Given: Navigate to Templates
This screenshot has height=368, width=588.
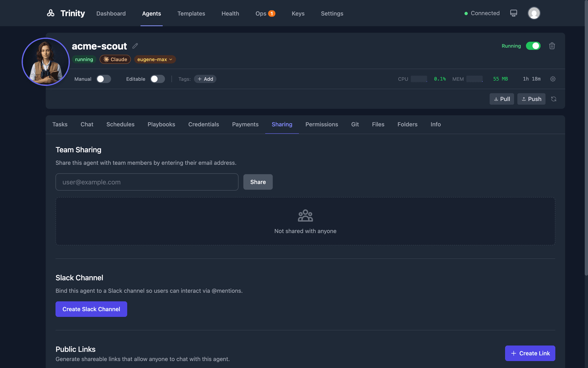Looking at the screenshot, I should point(191,13).
